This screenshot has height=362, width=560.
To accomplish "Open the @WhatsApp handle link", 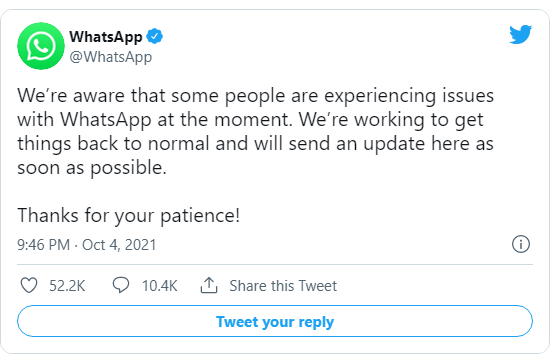I will click(x=111, y=57).
